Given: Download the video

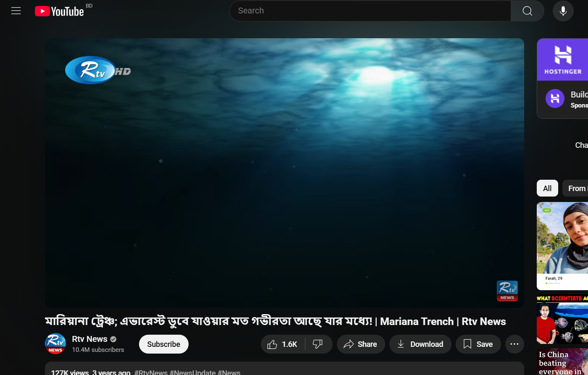Looking at the screenshot, I should click(x=420, y=344).
